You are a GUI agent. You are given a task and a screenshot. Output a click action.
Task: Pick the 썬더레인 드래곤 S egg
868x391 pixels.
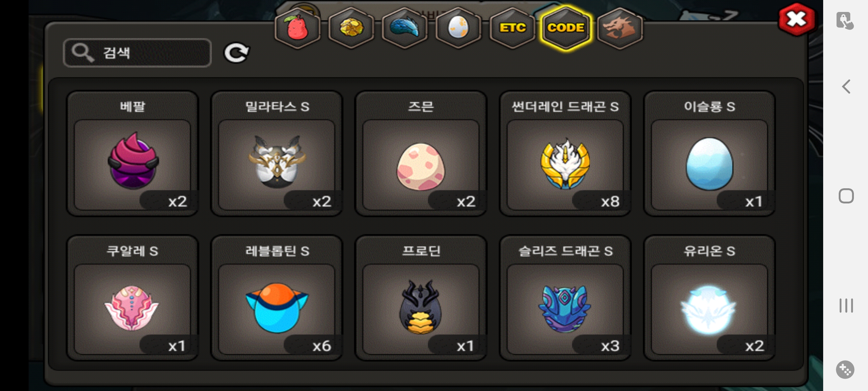pos(565,154)
